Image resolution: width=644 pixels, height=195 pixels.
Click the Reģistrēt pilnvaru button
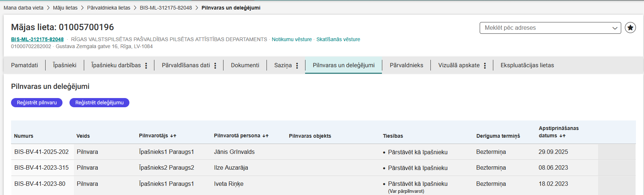click(x=37, y=102)
